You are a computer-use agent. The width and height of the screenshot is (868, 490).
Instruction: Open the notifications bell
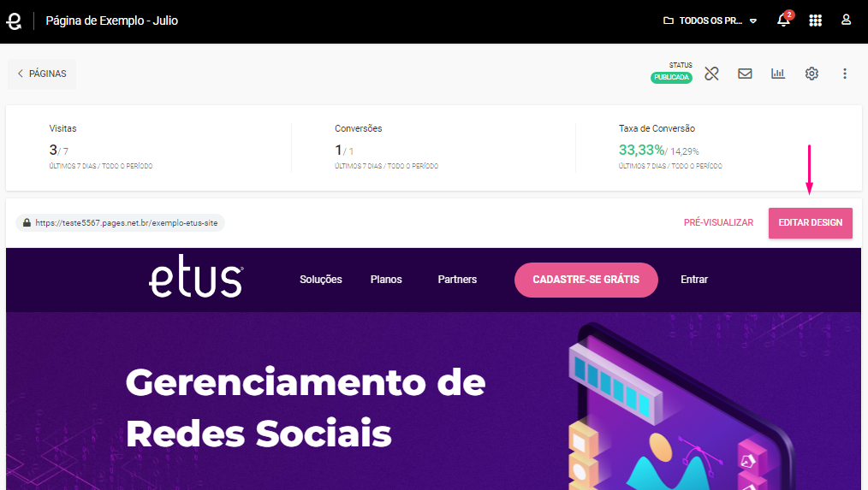[783, 21]
